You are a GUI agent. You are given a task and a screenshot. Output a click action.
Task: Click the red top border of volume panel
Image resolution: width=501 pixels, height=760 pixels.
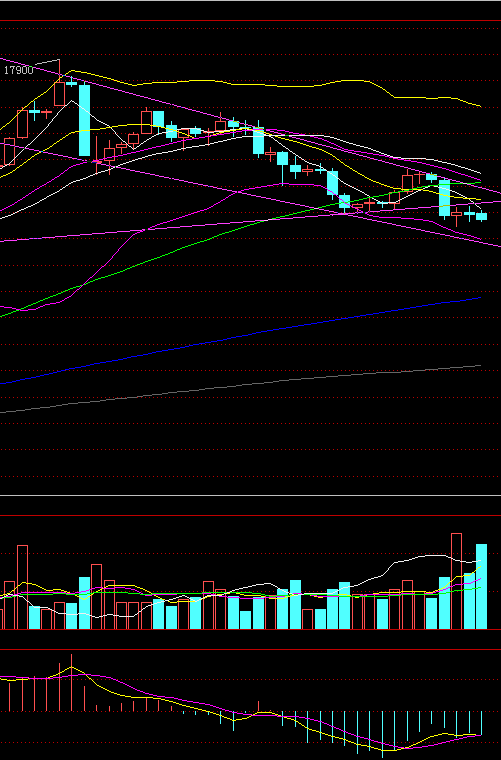[x=250, y=515]
